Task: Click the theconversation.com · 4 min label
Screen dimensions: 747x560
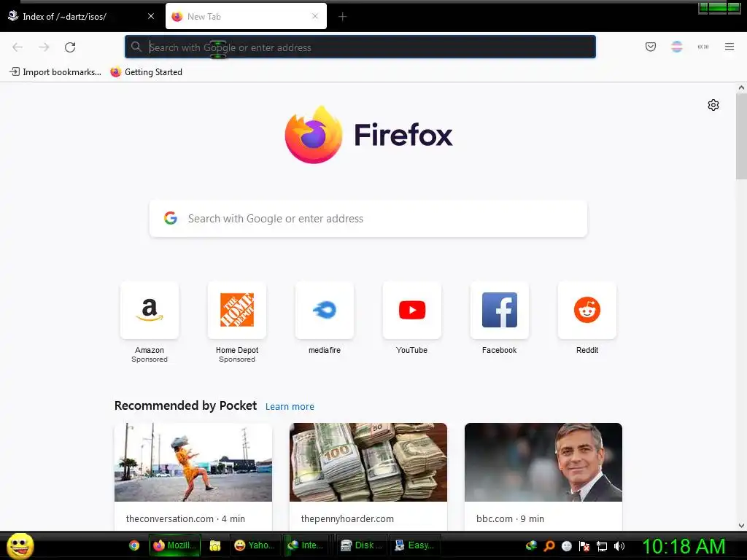Action: 185,518
